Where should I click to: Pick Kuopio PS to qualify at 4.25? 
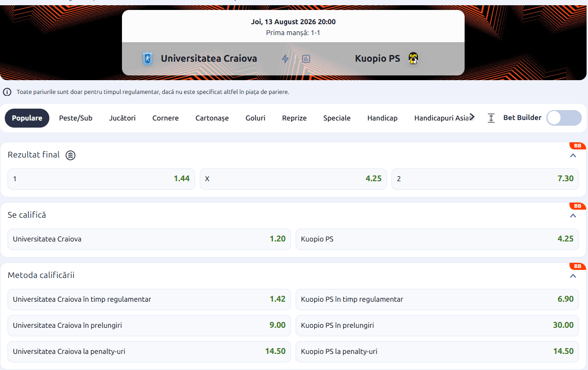coord(437,239)
